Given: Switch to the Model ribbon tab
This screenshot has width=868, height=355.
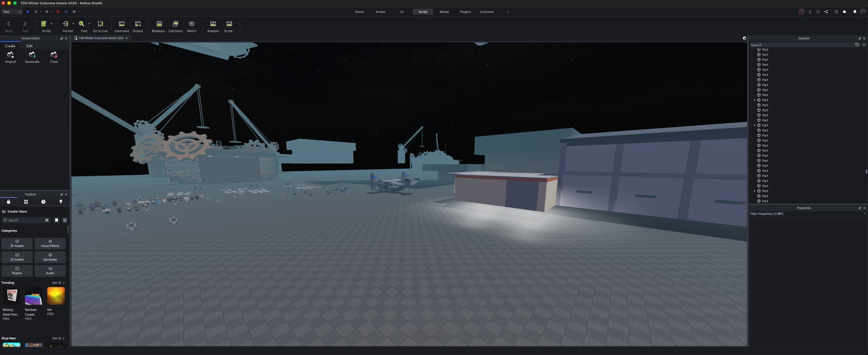Looking at the screenshot, I should click(444, 12).
